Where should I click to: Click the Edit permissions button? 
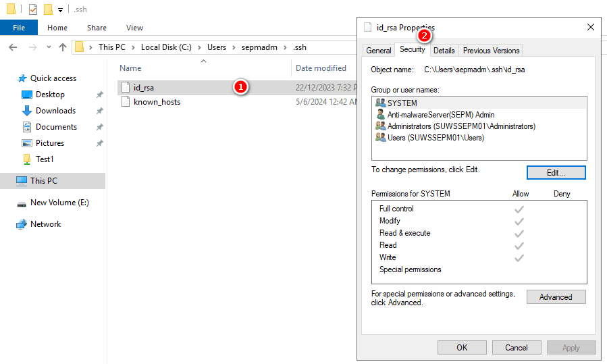(x=556, y=173)
